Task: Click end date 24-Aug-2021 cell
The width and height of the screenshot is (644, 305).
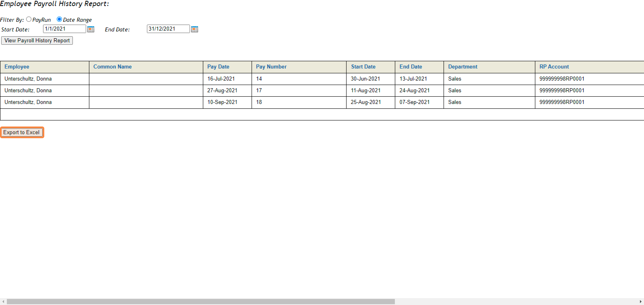Action: point(419,91)
